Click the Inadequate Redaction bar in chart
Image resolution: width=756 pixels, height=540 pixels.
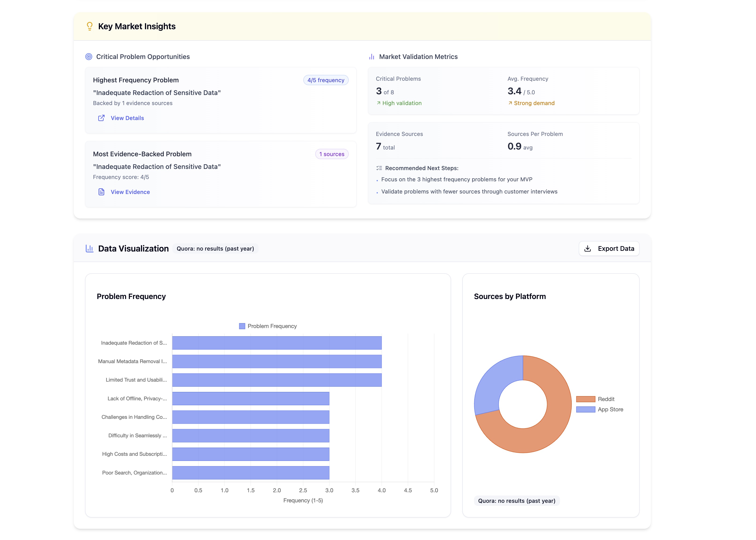277,343
